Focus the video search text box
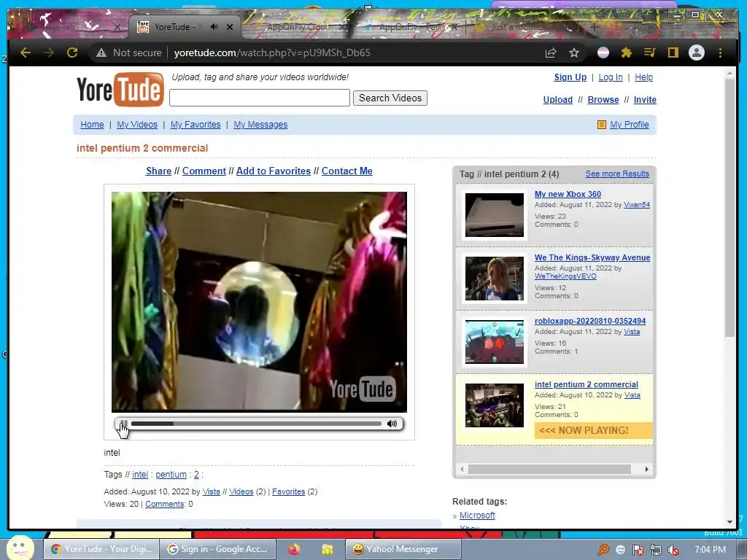 260,98
